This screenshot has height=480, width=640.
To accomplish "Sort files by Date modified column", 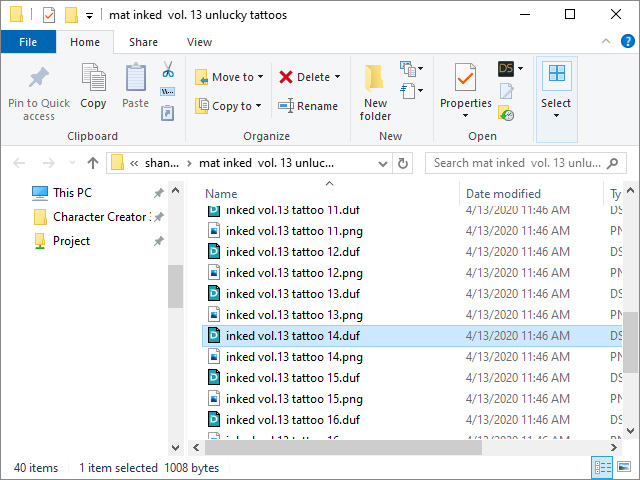I will [x=503, y=194].
